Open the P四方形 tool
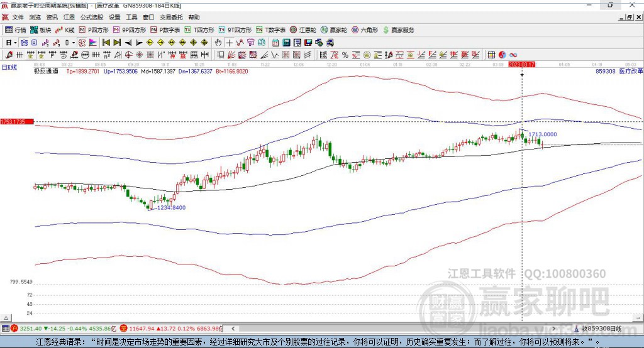Viewport: 644px width, 348px height. [x=94, y=30]
